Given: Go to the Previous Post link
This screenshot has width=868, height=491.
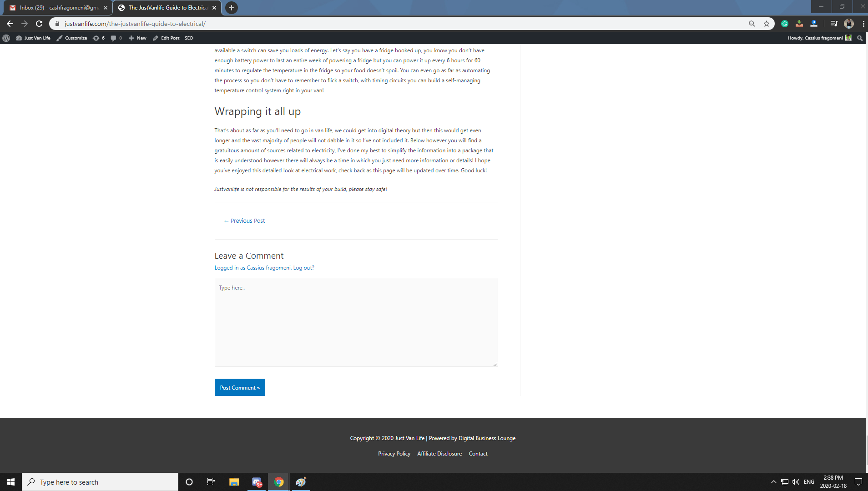Looking at the screenshot, I should point(244,221).
